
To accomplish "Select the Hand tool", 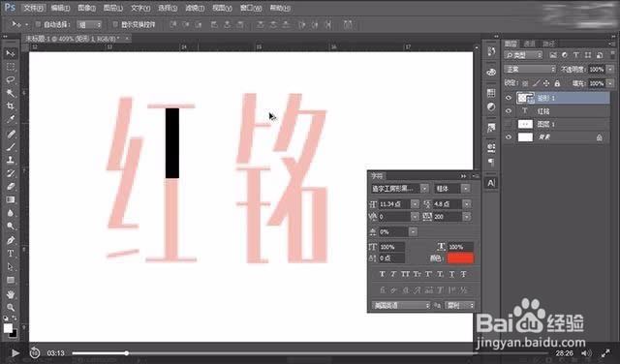I will pos(11,294).
